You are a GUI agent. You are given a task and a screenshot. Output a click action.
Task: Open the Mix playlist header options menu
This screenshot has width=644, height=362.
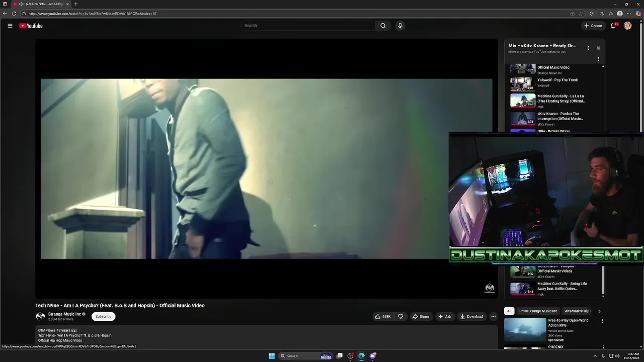tap(588, 48)
